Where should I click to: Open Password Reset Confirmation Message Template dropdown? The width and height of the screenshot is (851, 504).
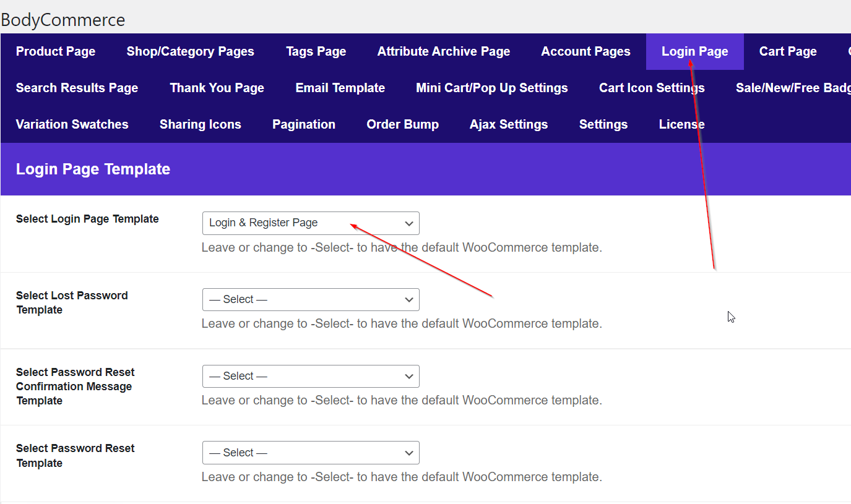(x=311, y=376)
